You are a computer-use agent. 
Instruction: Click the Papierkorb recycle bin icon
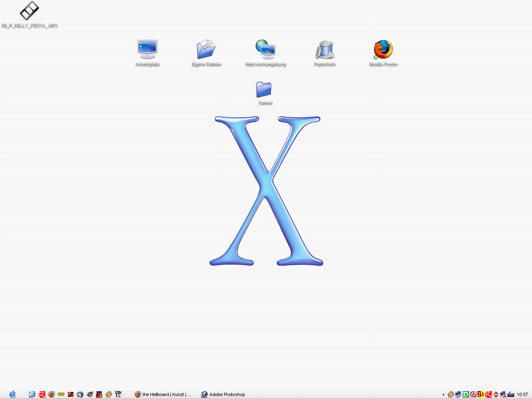[x=325, y=50]
